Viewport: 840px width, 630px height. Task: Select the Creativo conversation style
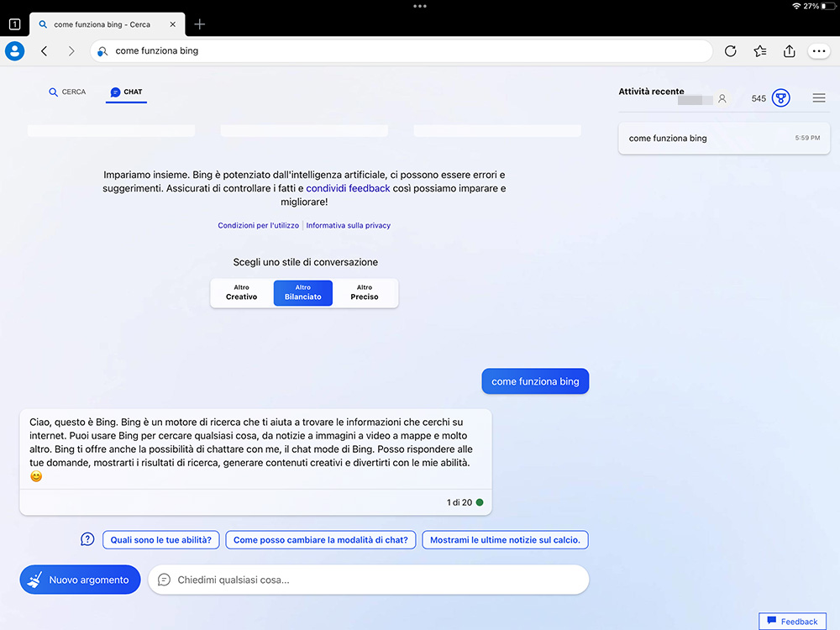click(241, 292)
